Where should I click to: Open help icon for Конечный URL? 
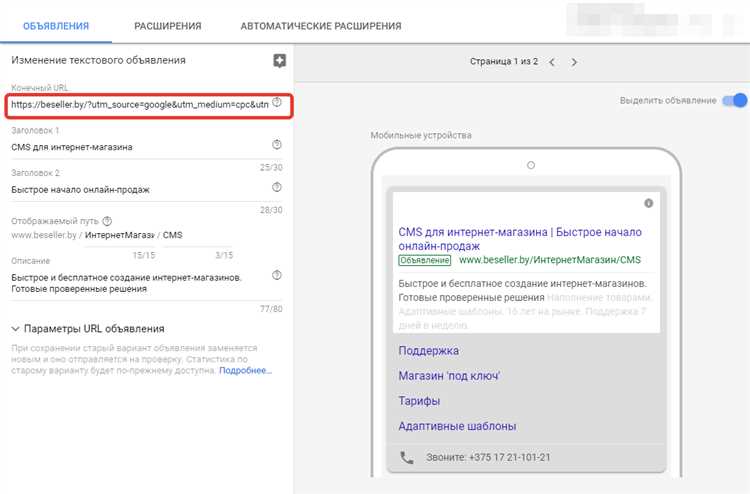(277, 102)
